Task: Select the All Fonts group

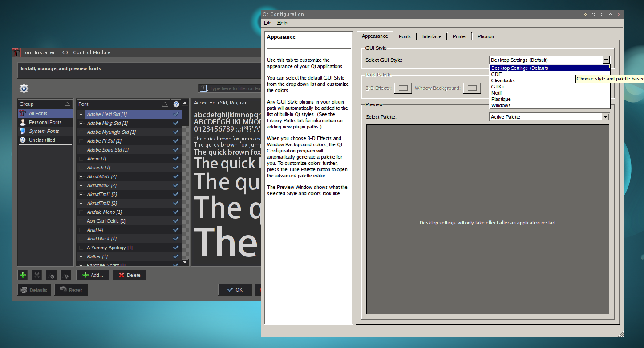Action: 38,113
